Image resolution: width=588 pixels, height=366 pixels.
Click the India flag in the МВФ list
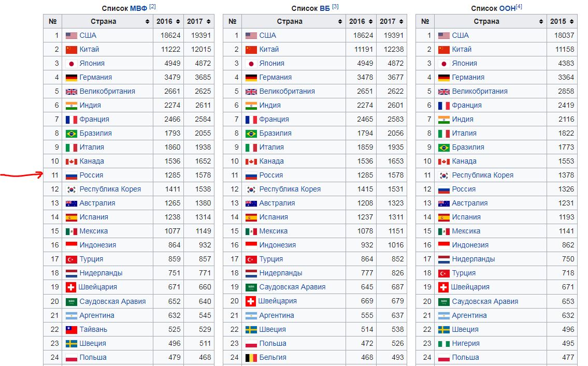point(71,106)
